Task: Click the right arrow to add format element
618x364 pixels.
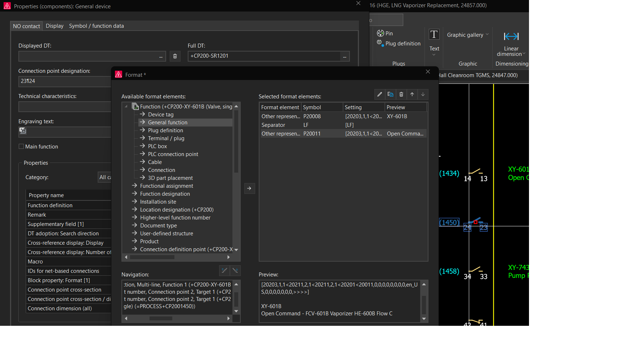Action: point(249,188)
